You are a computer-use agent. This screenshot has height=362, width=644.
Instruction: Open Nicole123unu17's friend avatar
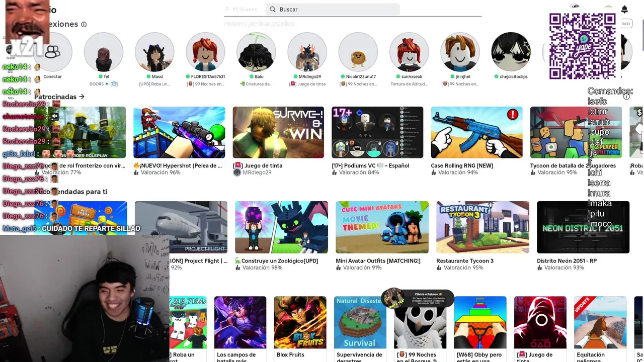pos(358,52)
